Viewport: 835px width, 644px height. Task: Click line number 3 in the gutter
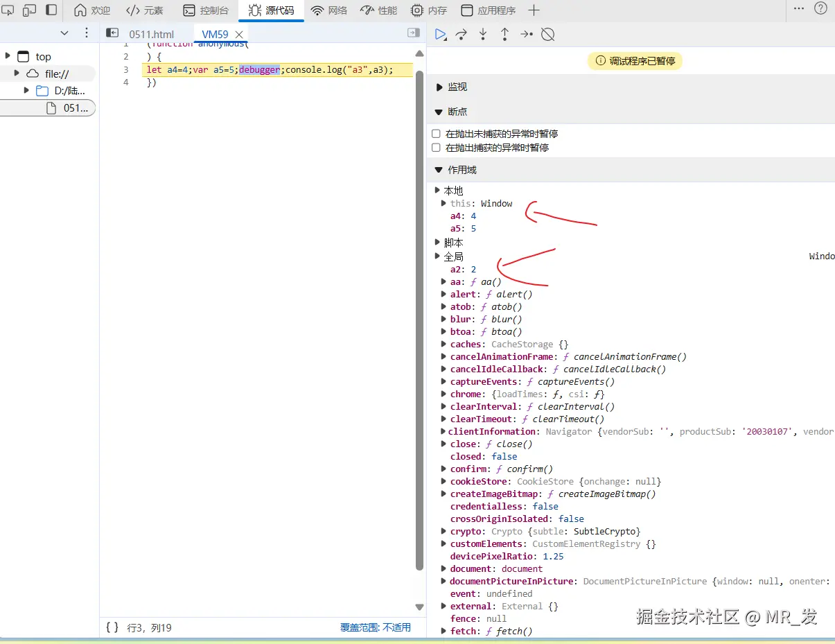126,69
